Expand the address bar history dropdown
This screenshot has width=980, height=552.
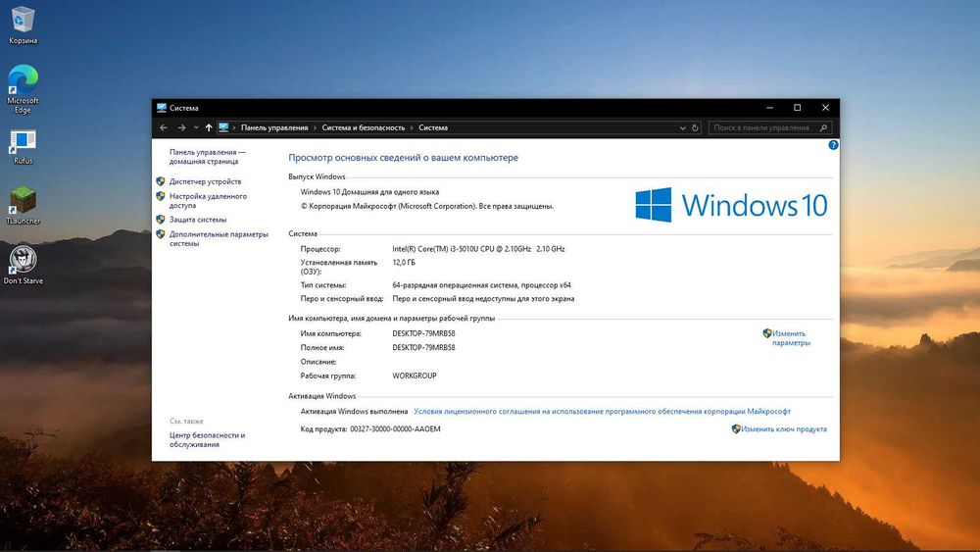pyautogui.click(x=682, y=127)
